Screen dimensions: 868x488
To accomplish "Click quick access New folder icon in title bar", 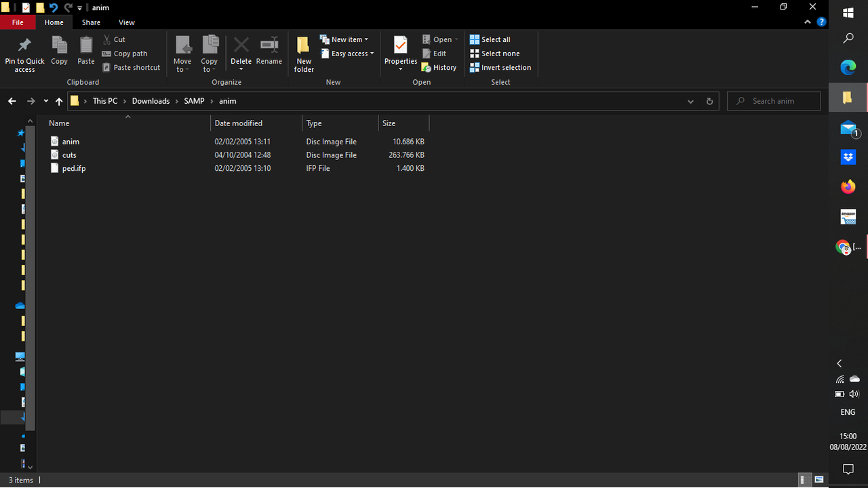I will (40, 7).
